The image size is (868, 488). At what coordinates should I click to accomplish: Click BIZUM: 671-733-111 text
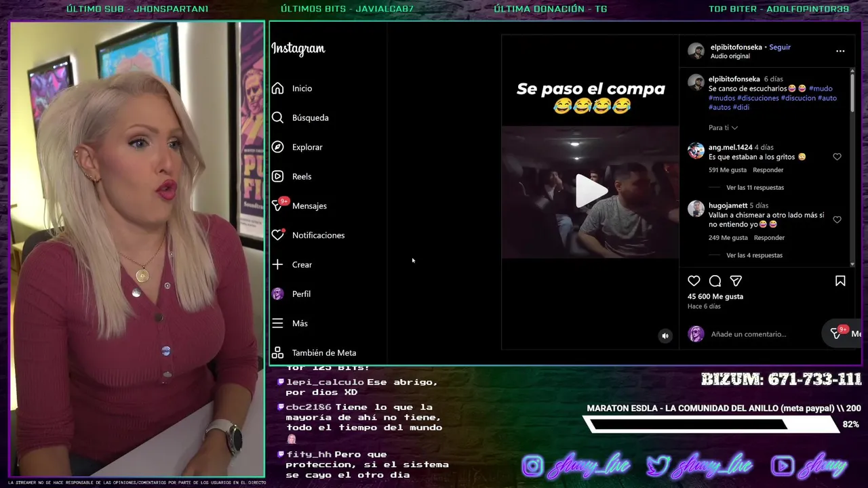click(x=781, y=380)
